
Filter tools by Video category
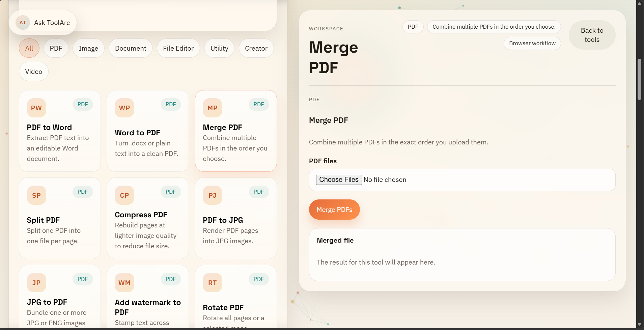tap(34, 72)
